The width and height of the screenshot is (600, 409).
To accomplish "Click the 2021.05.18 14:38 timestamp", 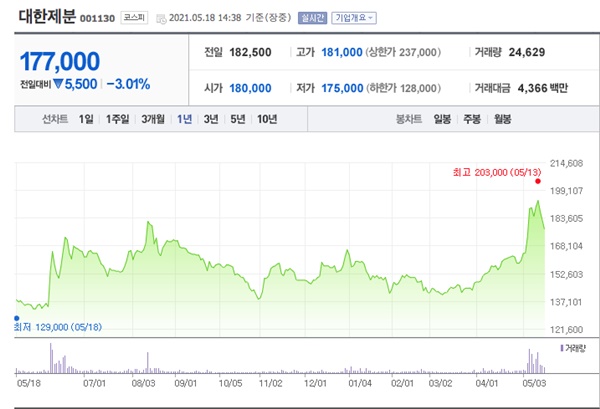I will (205, 18).
